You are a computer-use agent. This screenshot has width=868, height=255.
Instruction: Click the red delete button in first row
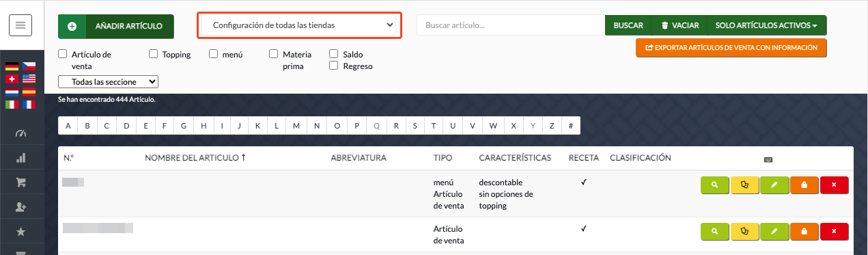tap(834, 185)
